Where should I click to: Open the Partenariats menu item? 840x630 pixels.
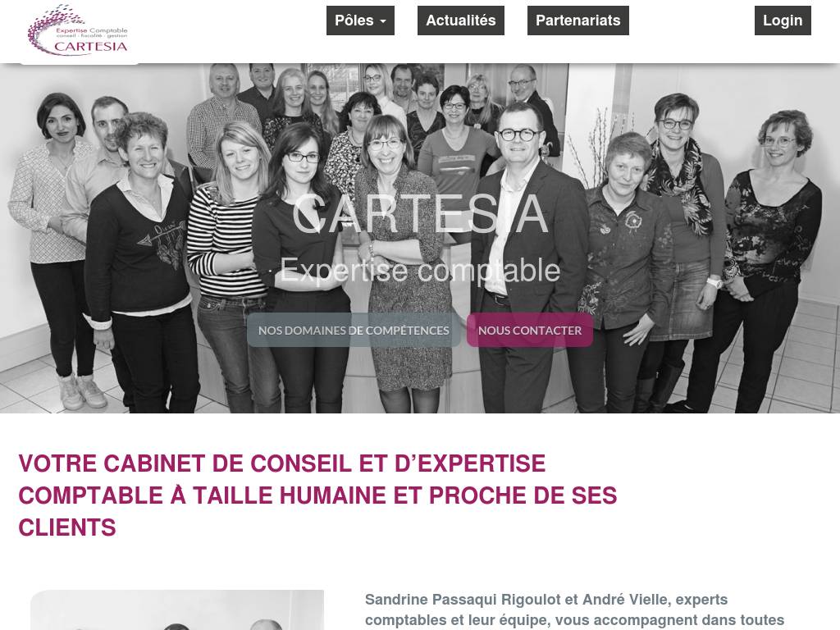[x=578, y=21]
